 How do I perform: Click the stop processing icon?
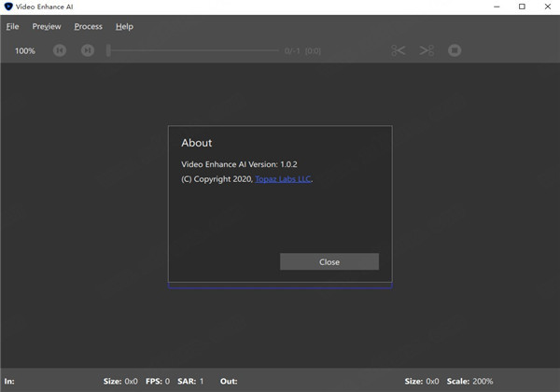pos(455,50)
